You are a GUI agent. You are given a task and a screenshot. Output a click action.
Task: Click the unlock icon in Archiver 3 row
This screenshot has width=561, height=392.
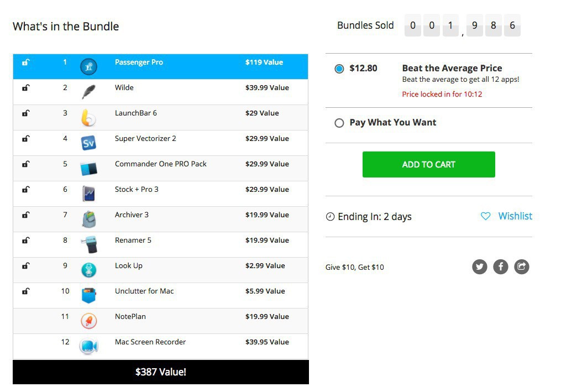click(x=26, y=215)
